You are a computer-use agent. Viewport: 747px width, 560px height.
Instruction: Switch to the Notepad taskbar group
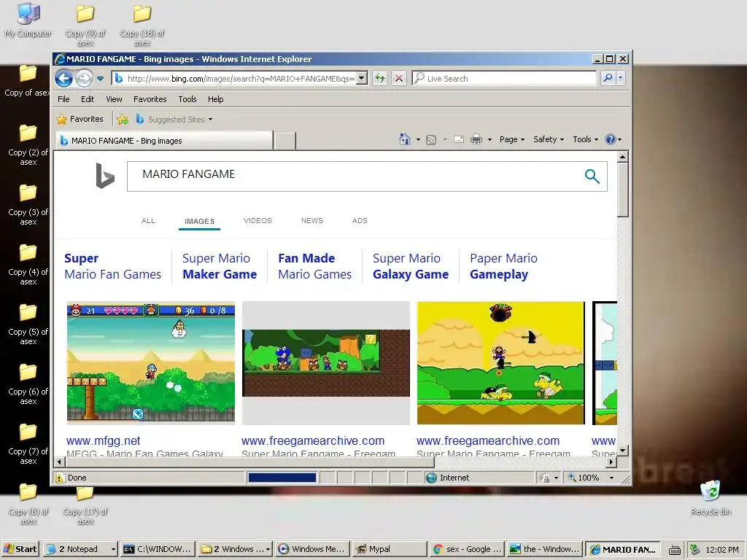[80, 549]
